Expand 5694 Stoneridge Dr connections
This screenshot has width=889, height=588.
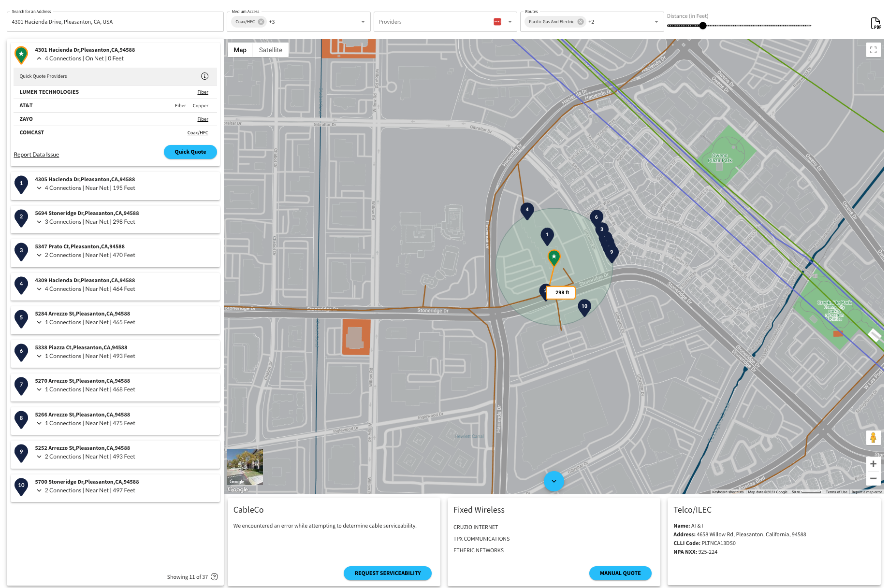coord(39,222)
